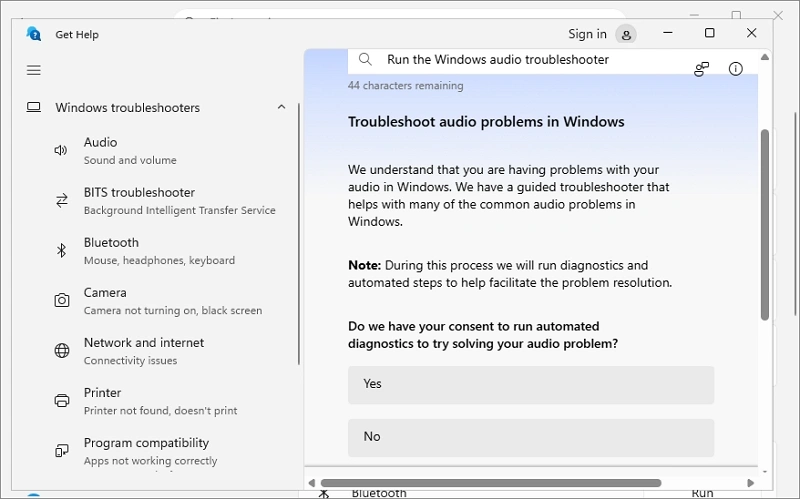Viewport: 800px width, 499px height.
Task: Click the Audio speaker icon
Action: (61, 150)
